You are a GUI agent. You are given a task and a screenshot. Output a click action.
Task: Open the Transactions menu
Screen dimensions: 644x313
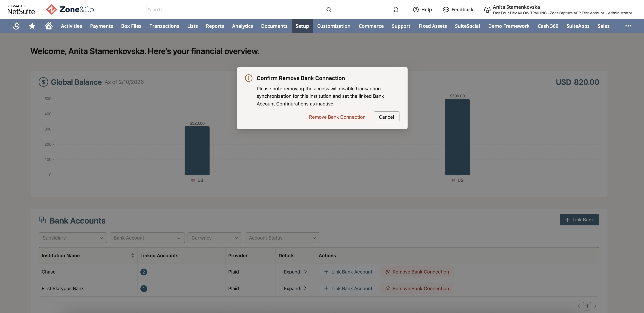(x=164, y=26)
